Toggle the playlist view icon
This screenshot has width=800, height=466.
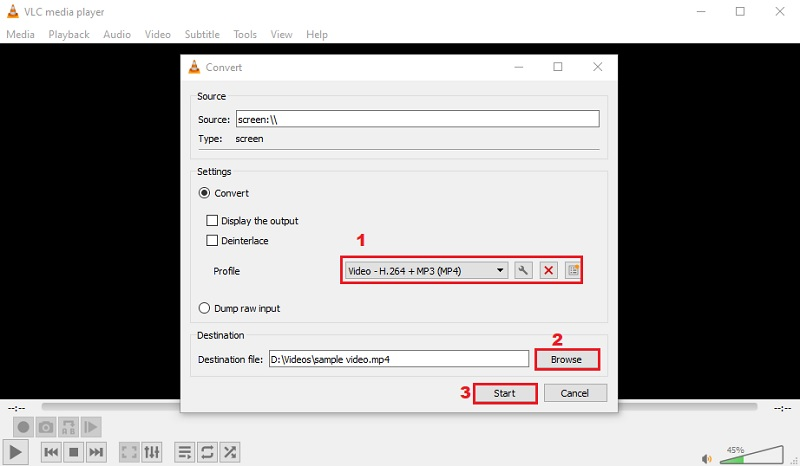click(185, 452)
